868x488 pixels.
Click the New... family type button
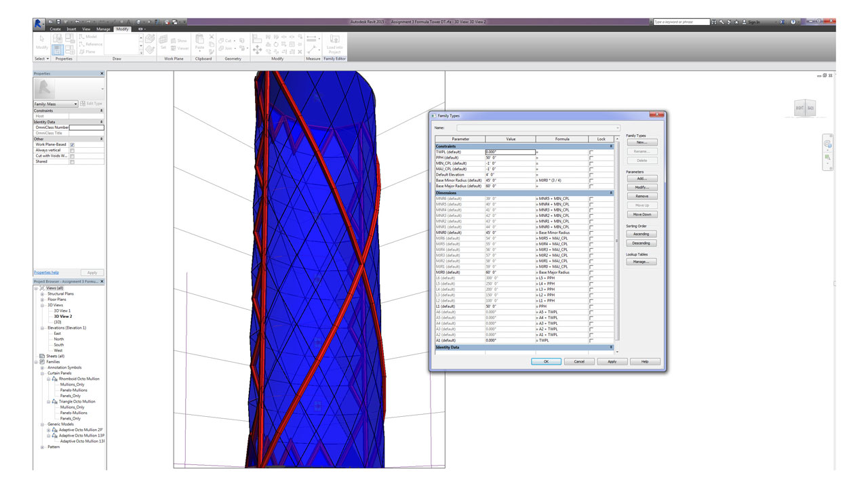pos(642,142)
